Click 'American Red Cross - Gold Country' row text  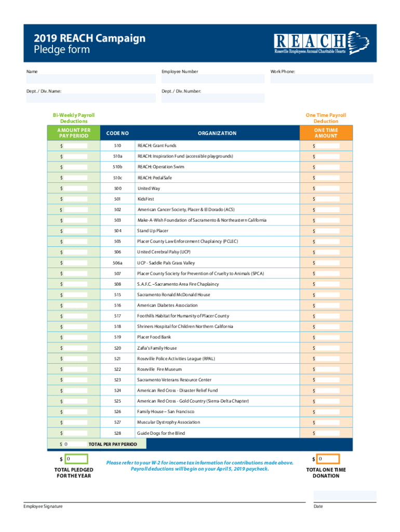coord(193,402)
